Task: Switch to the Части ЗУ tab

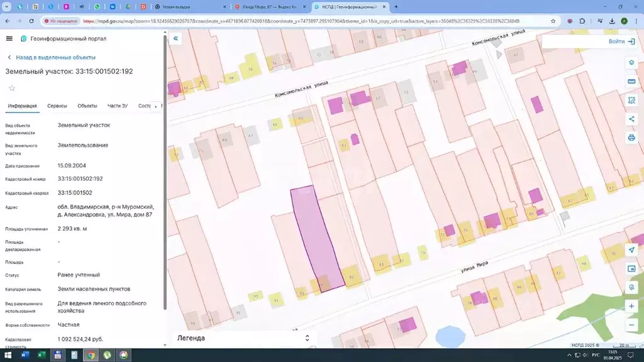Action: [118, 106]
